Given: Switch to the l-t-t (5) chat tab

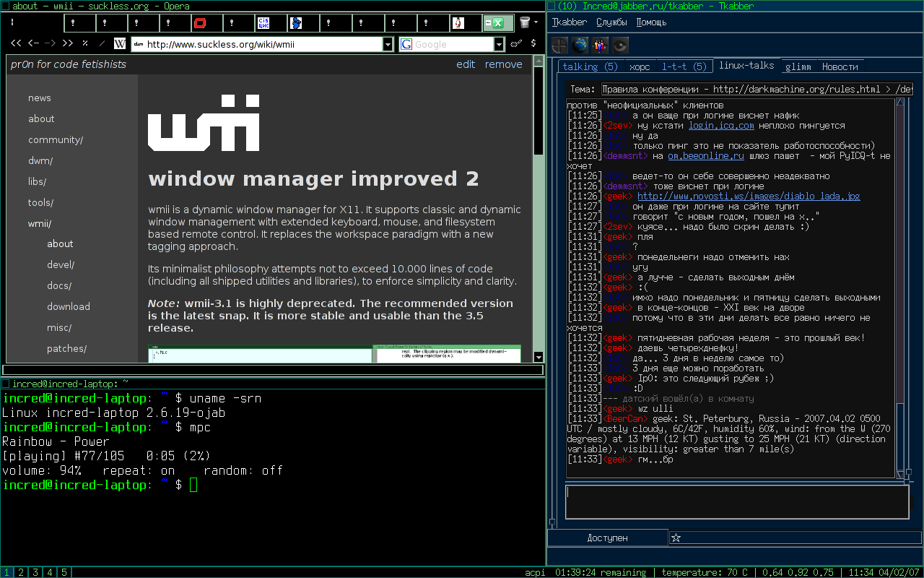Looking at the screenshot, I should 684,66.
